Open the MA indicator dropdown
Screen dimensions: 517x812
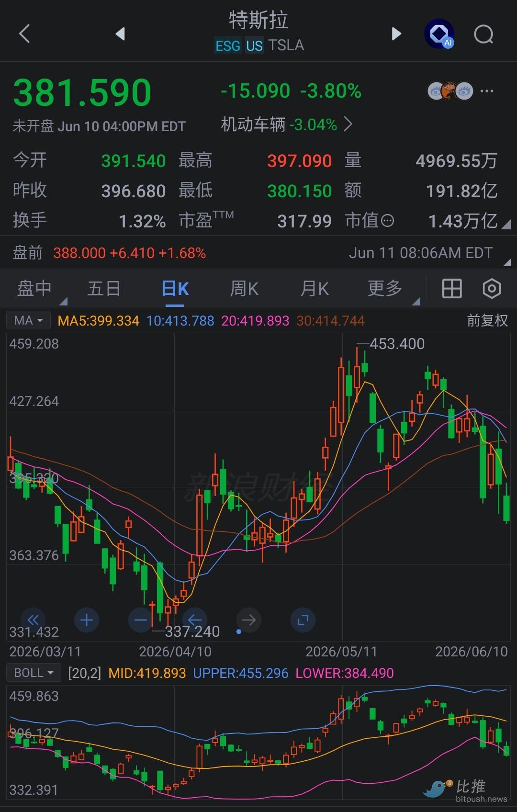(28, 320)
